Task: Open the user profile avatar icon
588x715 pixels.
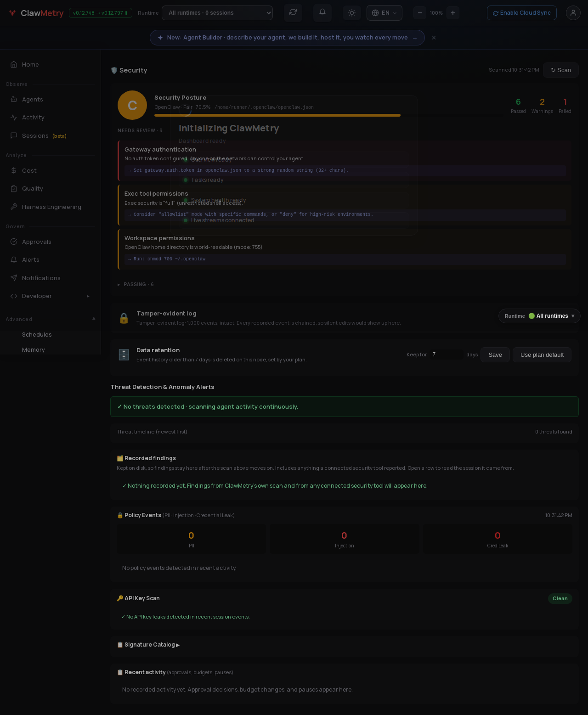Action: (573, 13)
